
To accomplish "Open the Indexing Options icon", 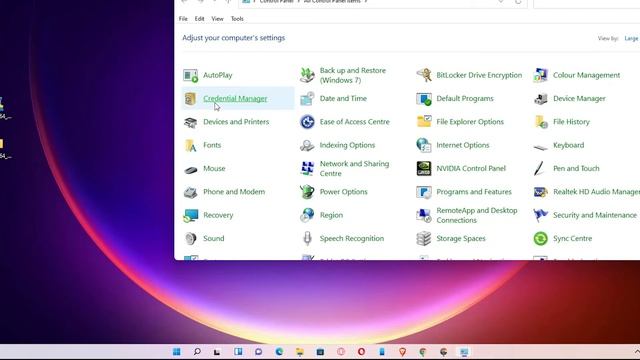I will click(307, 145).
